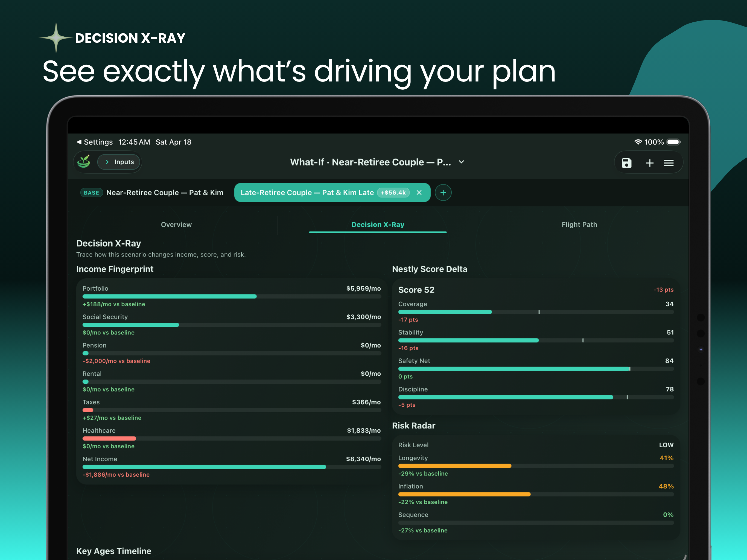Click '+$188/mo vs baseline' text
This screenshot has height=560, width=747.
[114, 304]
